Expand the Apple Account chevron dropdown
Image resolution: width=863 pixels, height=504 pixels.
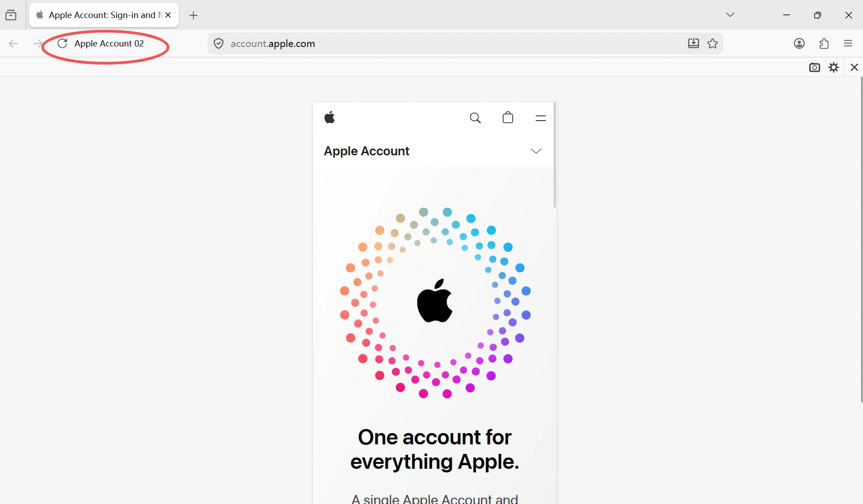pos(536,151)
